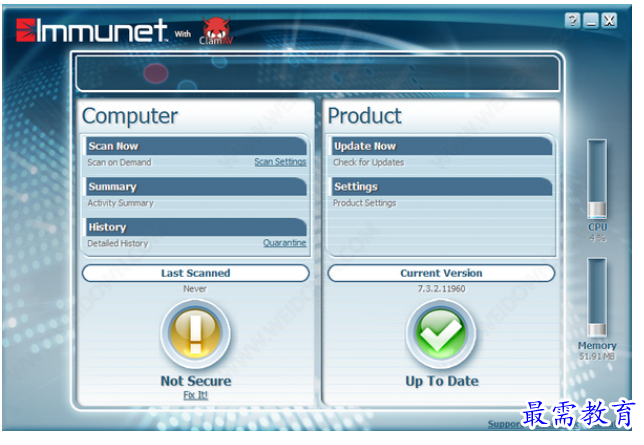The image size is (644, 445).
Task: Click the 'Check for Updates' text
Action: pyautogui.click(x=368, y=162)
